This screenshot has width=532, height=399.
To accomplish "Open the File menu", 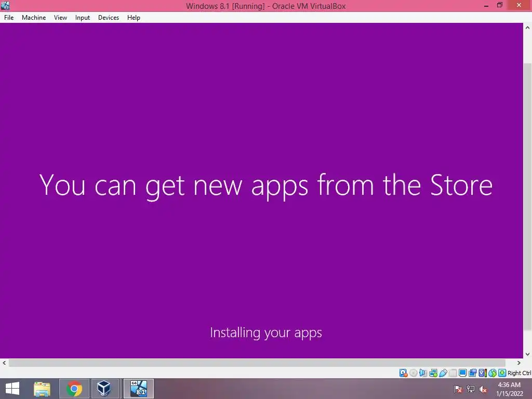I will coord(9,18).
